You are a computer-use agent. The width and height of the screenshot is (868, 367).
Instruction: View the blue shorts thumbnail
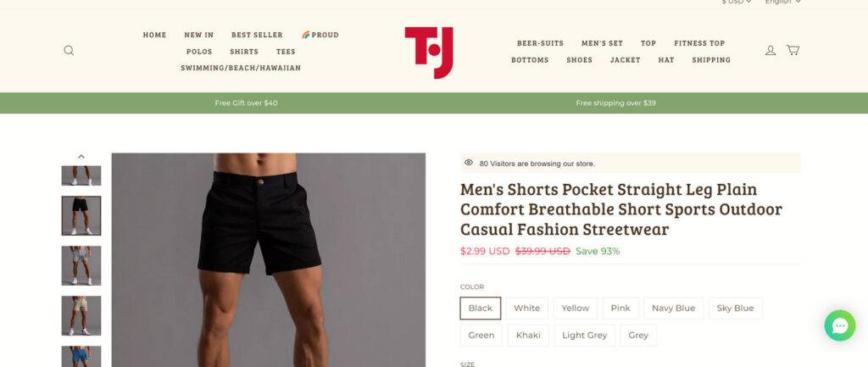(81, 356)
